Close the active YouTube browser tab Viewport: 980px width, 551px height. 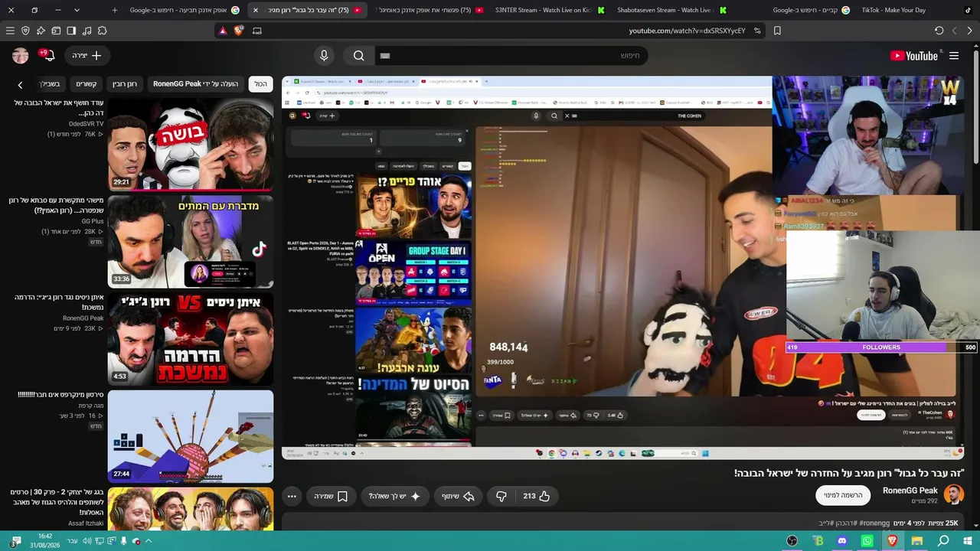[256, 10]
